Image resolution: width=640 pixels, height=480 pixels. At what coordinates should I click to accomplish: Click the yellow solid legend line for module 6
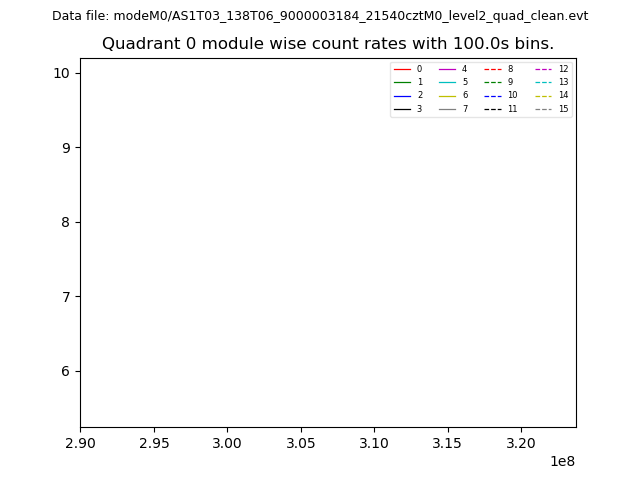(447, 95)
